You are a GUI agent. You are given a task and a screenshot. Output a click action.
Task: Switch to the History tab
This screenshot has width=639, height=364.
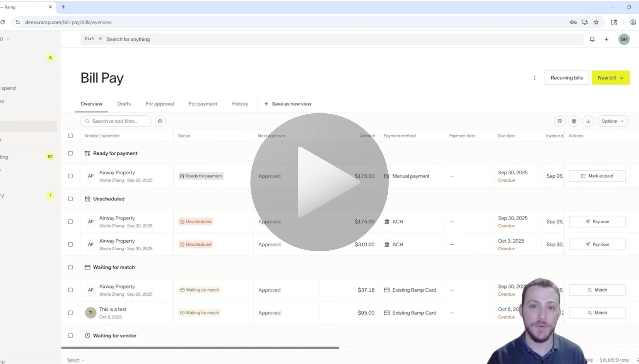click(x=240, y=104)
